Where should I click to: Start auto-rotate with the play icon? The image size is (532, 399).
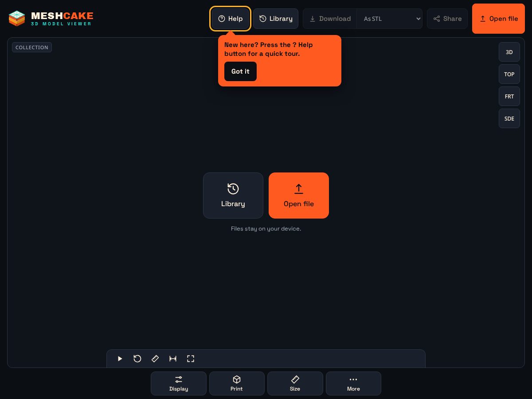120,359
